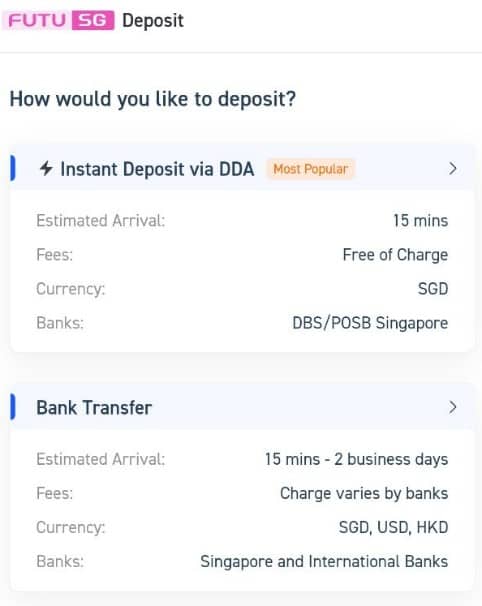Click the blue bar beside Instant Deposit
Screen dimensions: 482x606
tap(13, 168)
